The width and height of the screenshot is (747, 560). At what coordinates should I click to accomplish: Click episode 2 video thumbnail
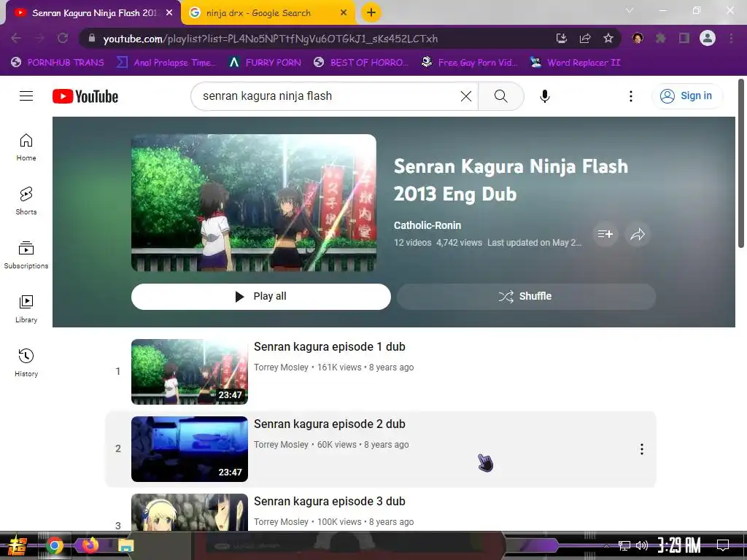click(190, 449)
